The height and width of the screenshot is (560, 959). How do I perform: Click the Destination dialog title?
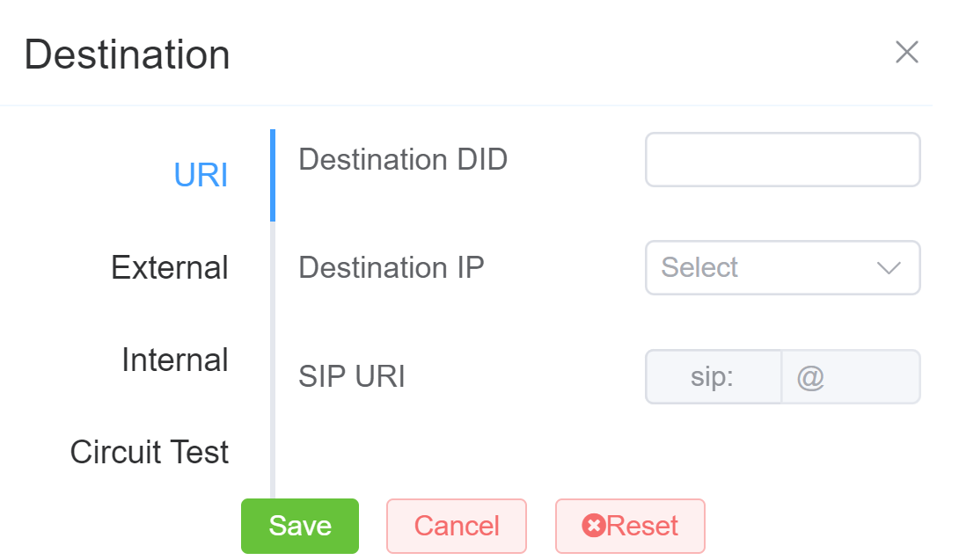[128, 55]
